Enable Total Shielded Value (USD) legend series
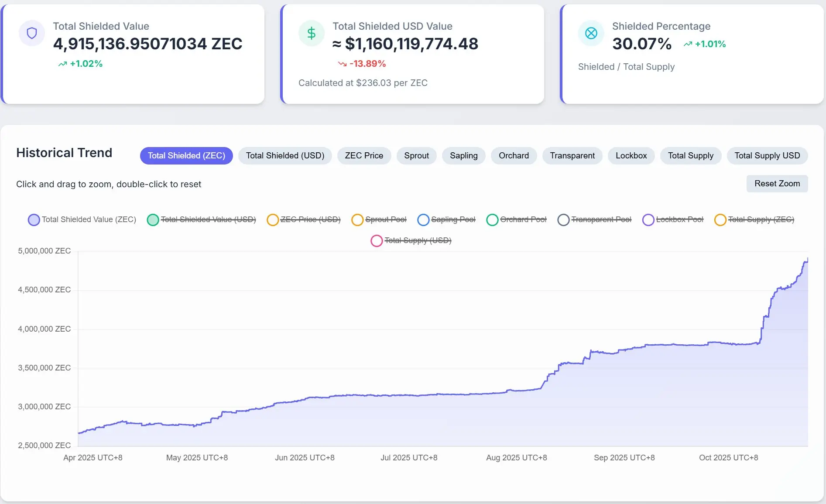The width and height of the screenshot is (826, 504). click(202, 219)
